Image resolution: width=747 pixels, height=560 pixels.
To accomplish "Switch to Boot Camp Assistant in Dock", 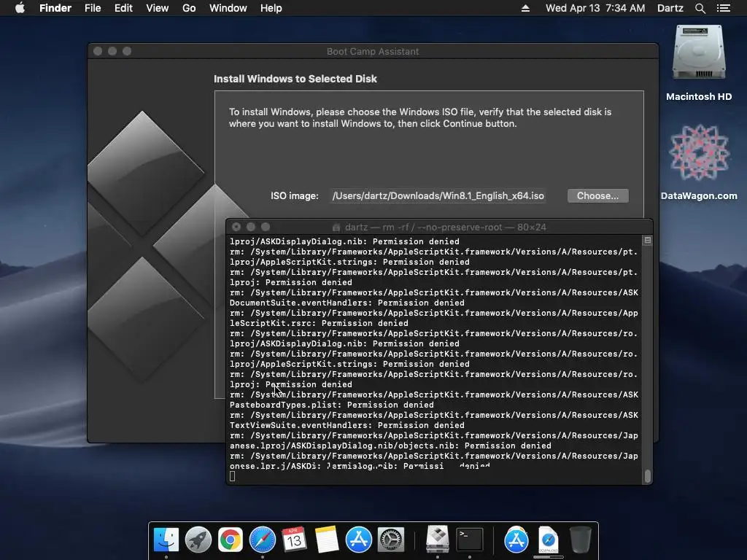I will (438, 540).
